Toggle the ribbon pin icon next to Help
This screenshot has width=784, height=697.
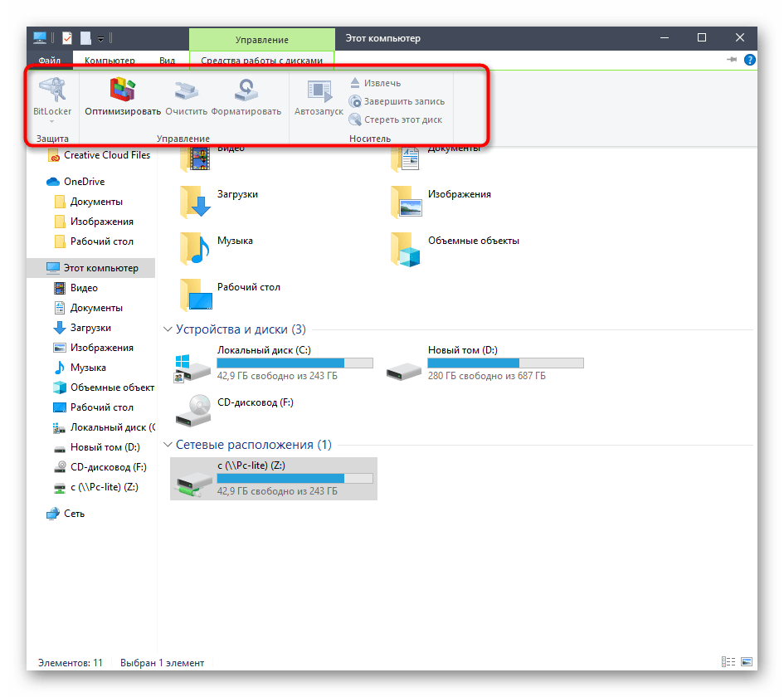point(732,60)
